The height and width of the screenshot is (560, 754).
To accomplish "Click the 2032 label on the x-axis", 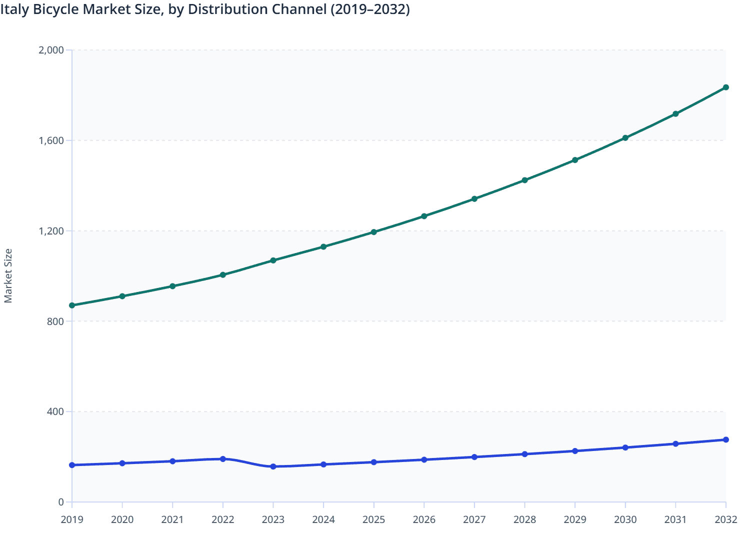I will pos(725,520).
